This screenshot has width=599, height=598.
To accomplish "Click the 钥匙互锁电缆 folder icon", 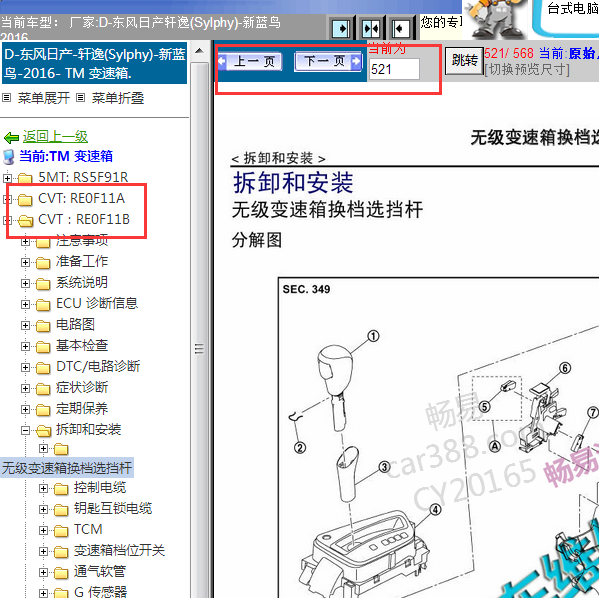I will coord(61,510).
